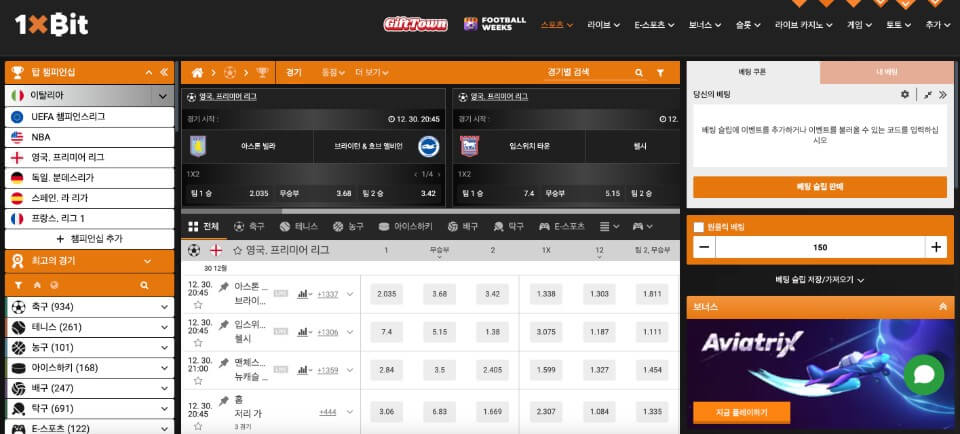This screenshot has width=960, height=434.
Task: Click the sidebar filter funnel icon
Action: tap(18, 285)
